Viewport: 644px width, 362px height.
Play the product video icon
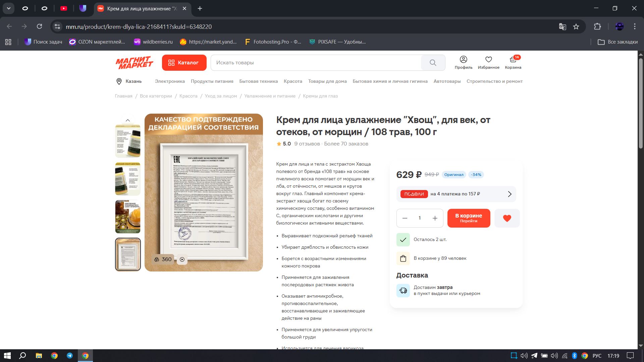[182, 259]
